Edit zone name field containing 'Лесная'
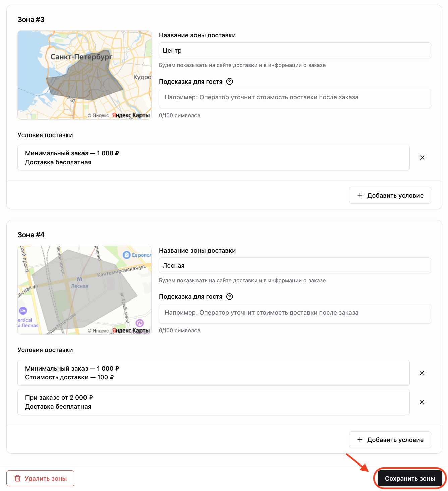 coord(295,265)
